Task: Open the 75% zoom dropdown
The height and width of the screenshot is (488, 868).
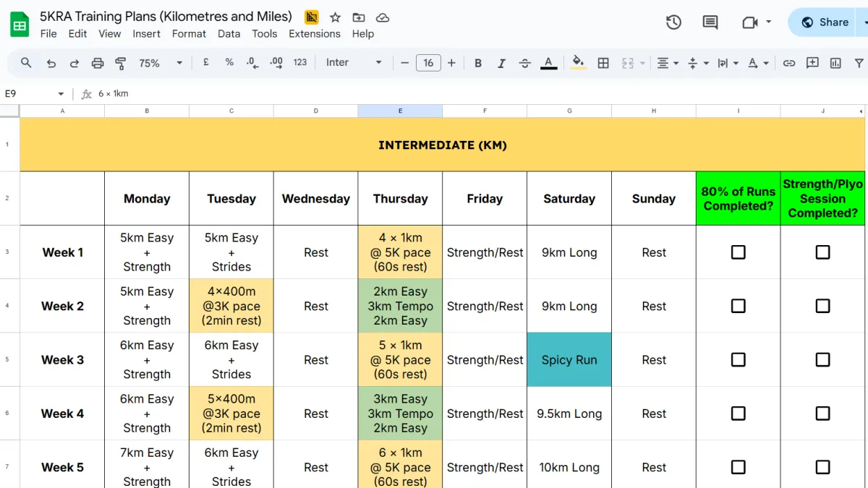Action: [161, 63]
